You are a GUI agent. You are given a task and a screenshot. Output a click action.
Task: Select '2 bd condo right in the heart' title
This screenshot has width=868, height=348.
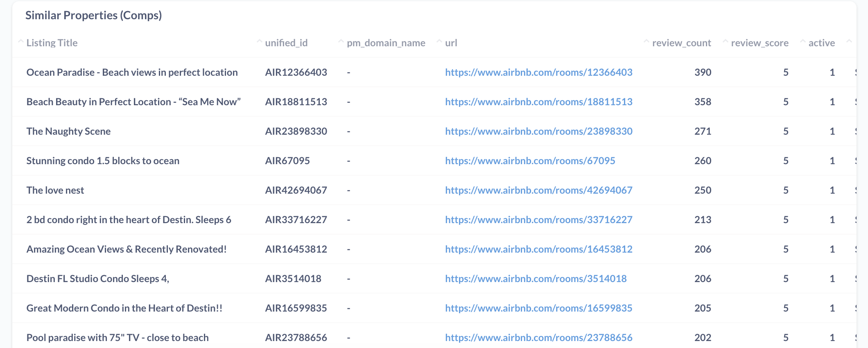coord(129,220)
